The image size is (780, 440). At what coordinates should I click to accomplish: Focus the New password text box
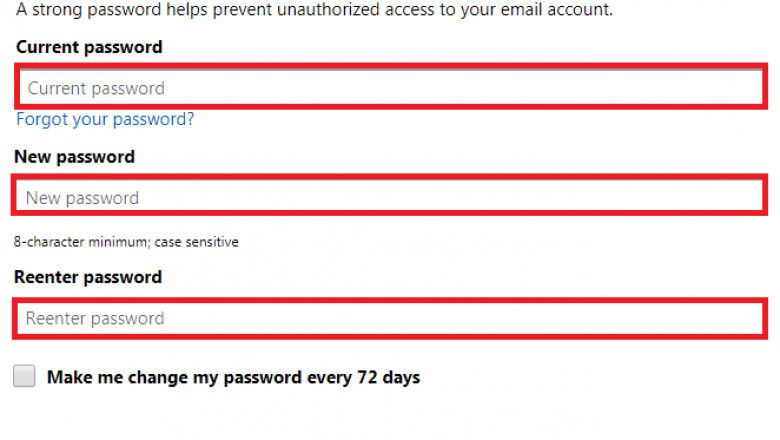point(390,197)
